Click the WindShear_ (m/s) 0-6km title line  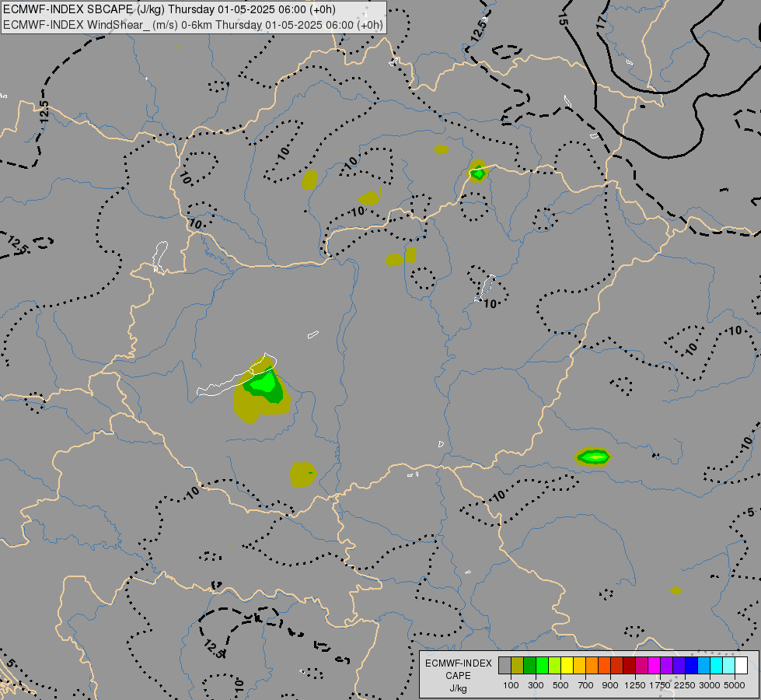click(x=193, y=25)
